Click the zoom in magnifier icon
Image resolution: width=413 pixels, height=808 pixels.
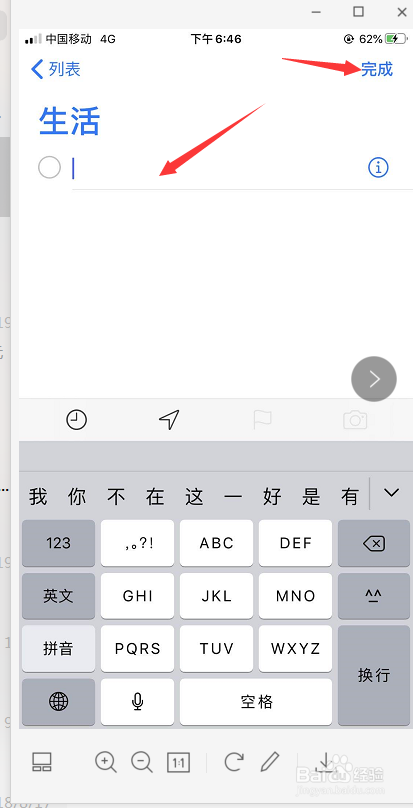[106, 762]
